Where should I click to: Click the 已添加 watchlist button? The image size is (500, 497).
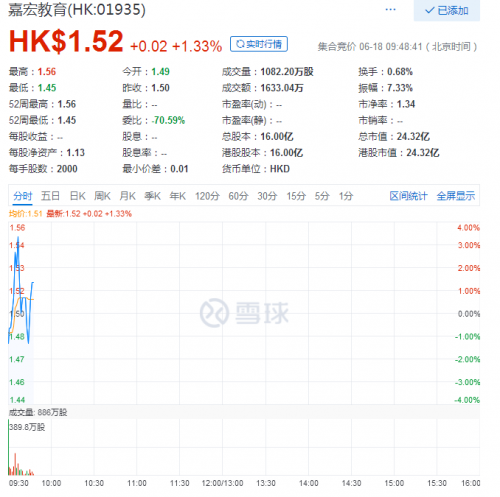click(x=447, y=10)
